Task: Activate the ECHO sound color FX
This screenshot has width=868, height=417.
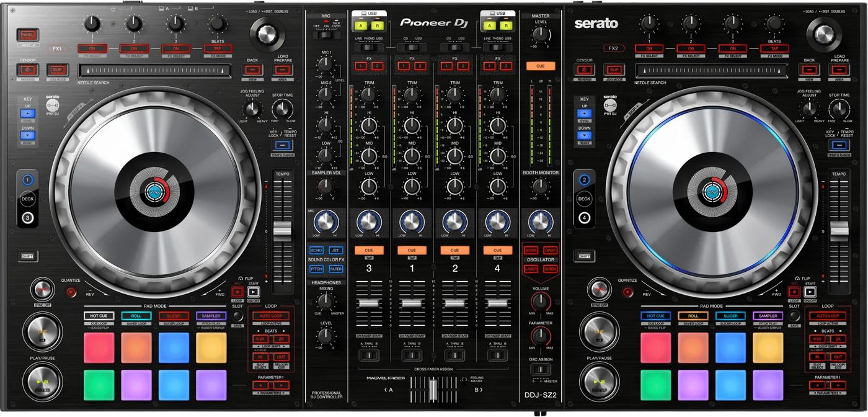Action: pyautogui.click(x=316, y=250)
